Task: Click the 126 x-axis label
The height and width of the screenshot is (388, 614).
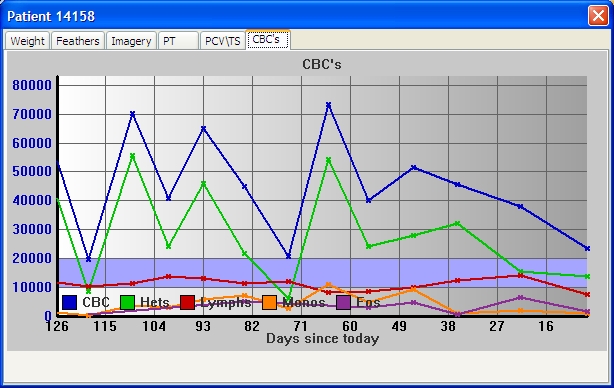Action: click(x=57, y=326)
